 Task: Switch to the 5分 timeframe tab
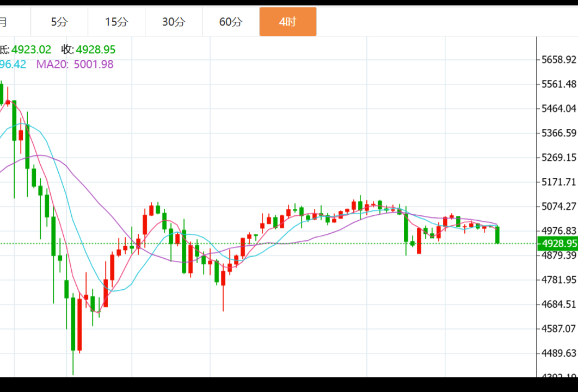pos(59,22)
